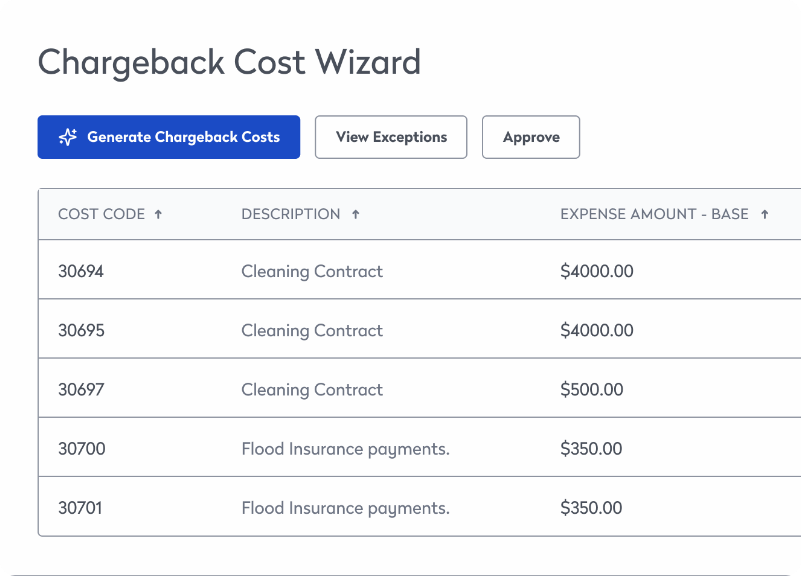Click $4000.00 amount for code 30694
This screenshot has width=801, height=576.
(596, 271)
